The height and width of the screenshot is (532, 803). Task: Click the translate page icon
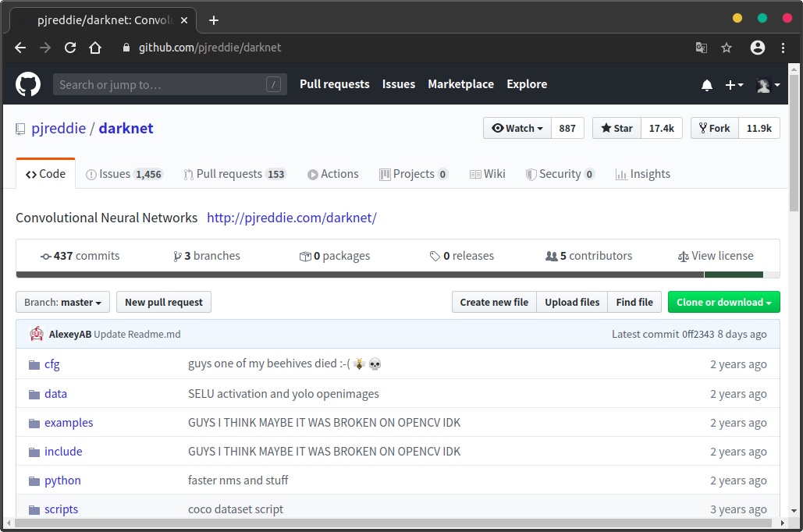(702, 48)
